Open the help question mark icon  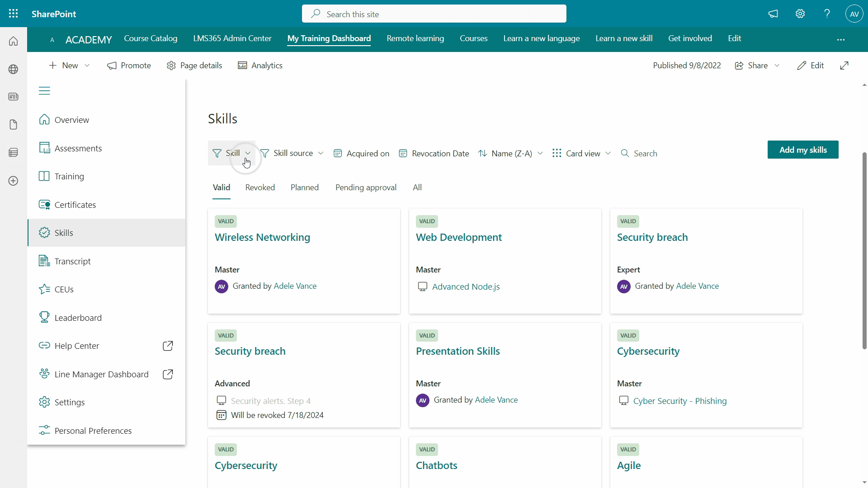(x=827, y=14)
